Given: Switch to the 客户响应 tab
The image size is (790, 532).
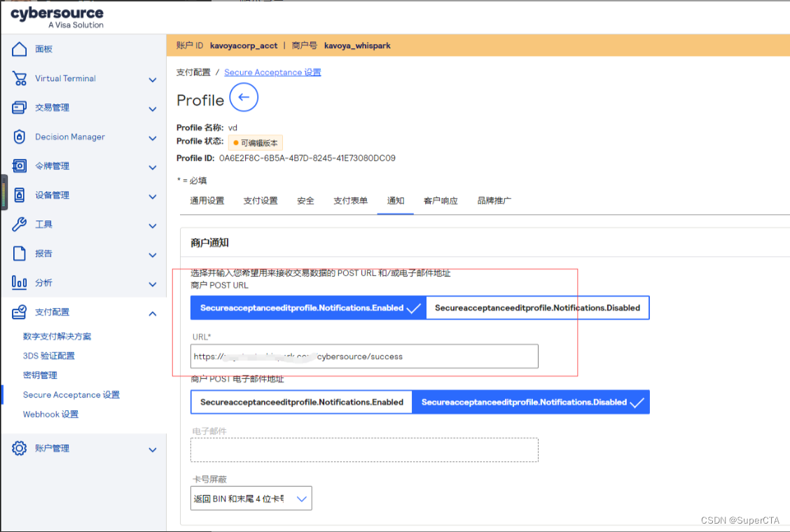Looking at the screenshot, I should pyautogui.click(x=441, y=200).
